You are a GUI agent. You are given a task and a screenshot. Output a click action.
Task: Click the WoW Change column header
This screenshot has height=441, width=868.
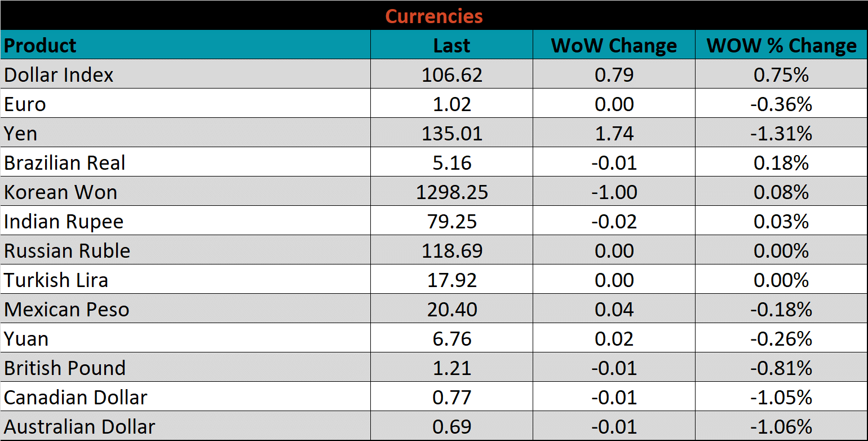tap(614, 45)
